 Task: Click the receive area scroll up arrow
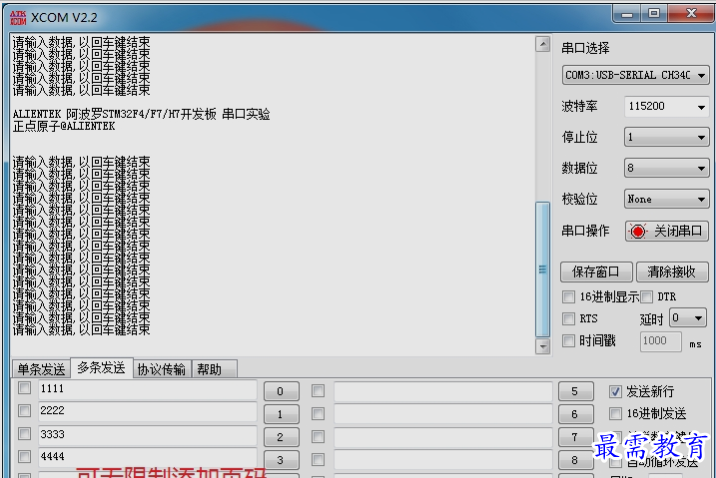[542, 44]
